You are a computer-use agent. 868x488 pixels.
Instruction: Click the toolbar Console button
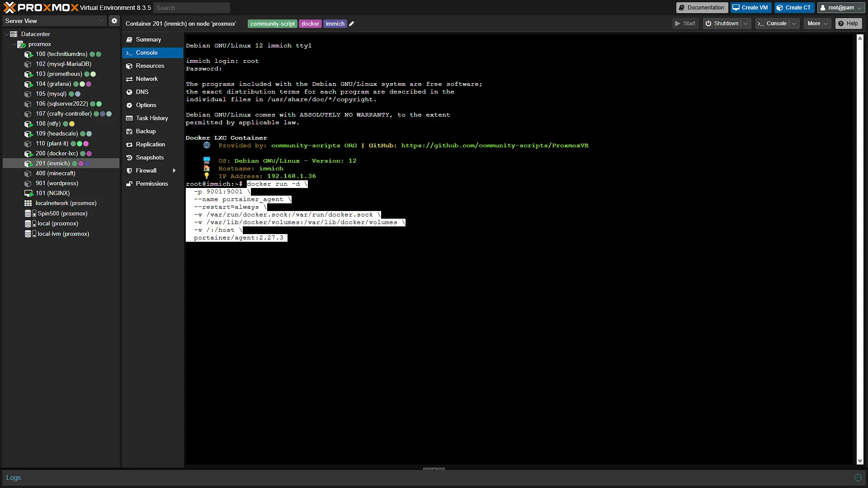[x=773, y=23]
